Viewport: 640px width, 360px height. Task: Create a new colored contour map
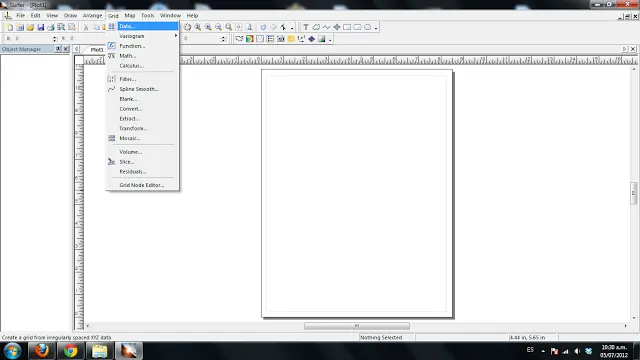tap(249, 39)
